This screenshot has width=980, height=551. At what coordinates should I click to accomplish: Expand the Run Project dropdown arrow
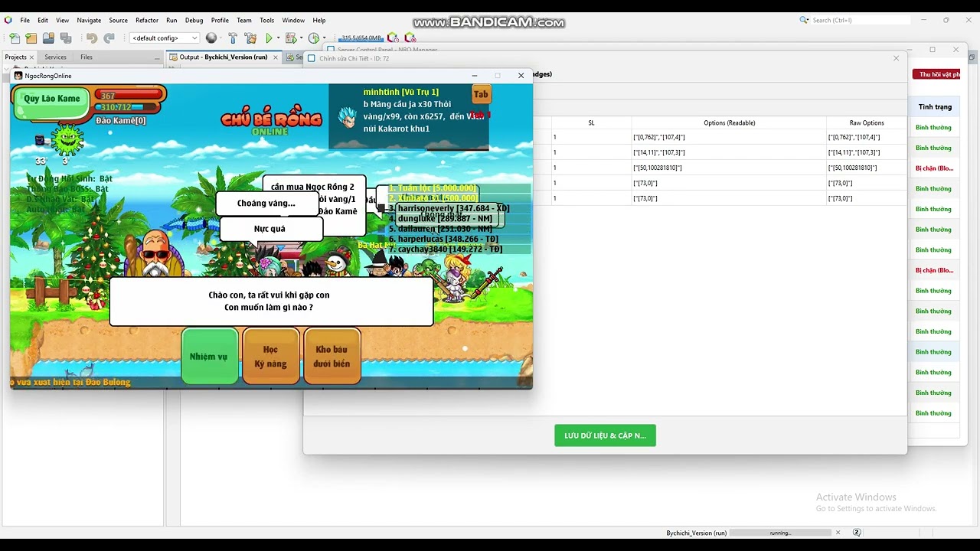click(x=277, y=37)
